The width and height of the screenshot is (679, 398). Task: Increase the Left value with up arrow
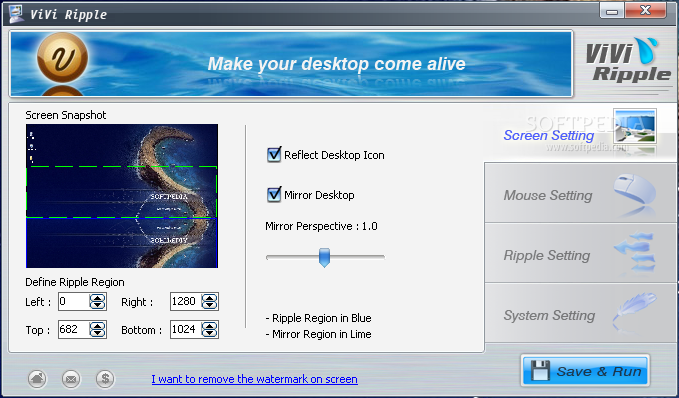97,298
